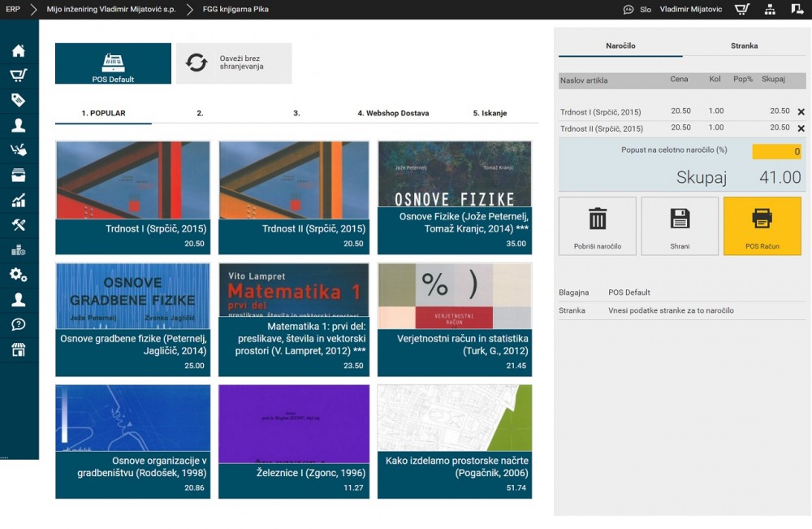Select the 5. Iskanje tab
Image resolution: width=812 pixels, height=529 pixels.
(x=490, y=113)
